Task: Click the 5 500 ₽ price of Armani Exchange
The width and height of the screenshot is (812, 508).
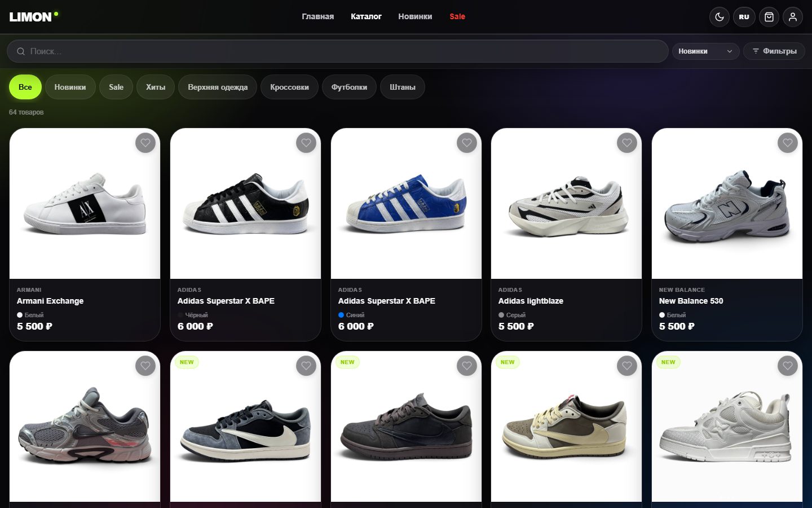Action: (x=34, y=326)
